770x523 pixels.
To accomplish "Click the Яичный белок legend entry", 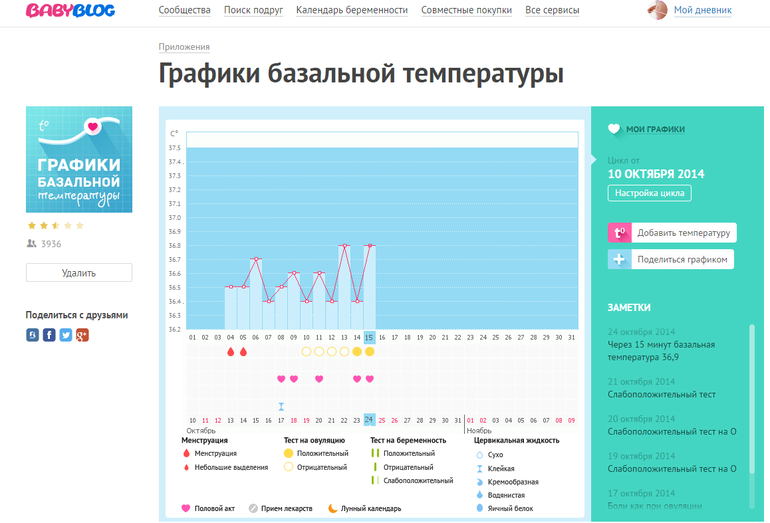I will 505,508.
